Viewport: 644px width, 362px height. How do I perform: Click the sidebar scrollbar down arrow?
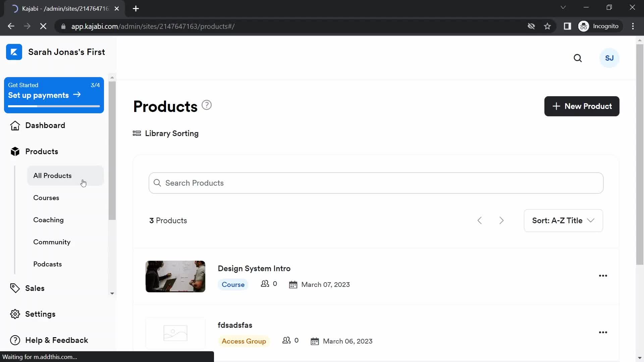point(112,293)
